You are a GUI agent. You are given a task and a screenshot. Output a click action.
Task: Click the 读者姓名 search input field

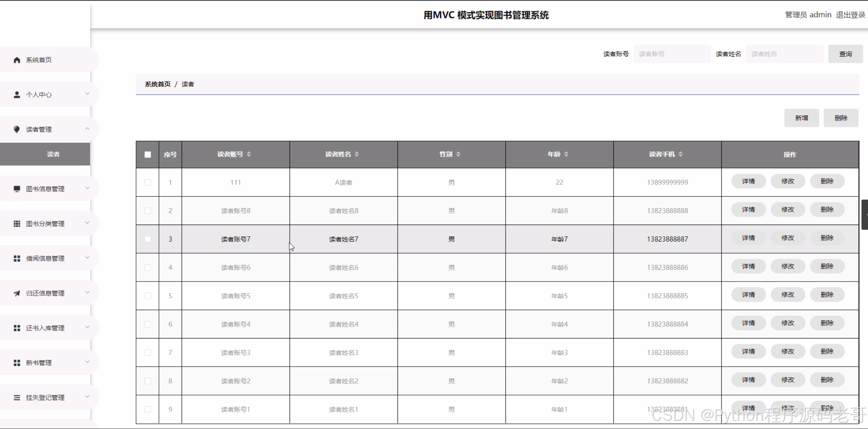tap(784, 54)
